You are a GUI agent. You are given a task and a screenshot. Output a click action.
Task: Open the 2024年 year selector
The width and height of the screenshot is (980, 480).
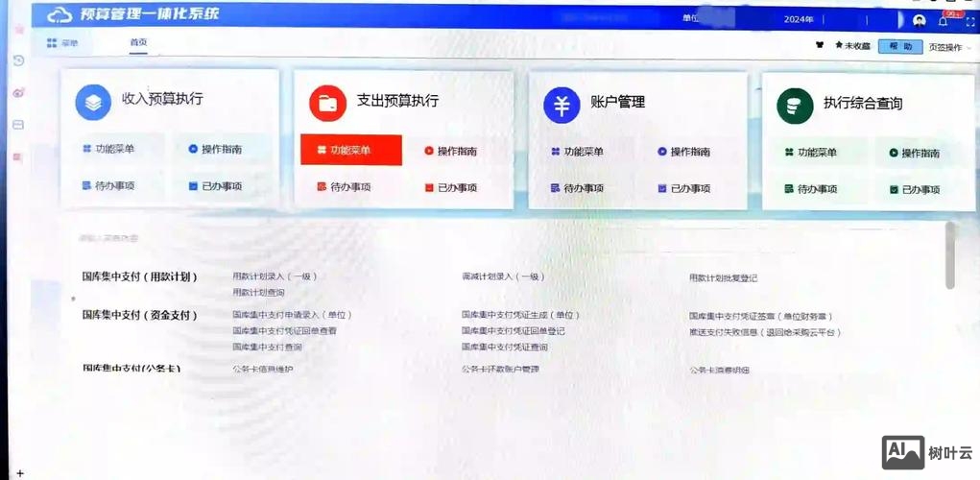(x=799, y=19)
